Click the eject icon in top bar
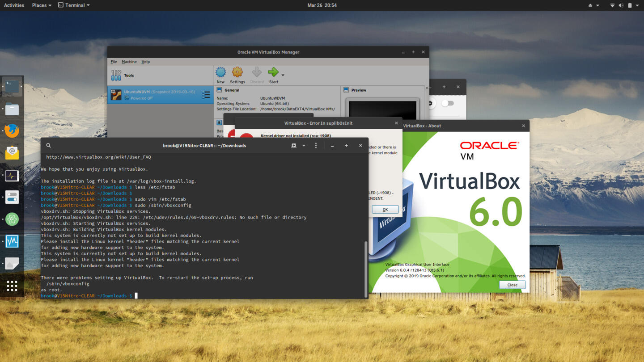 590,5
